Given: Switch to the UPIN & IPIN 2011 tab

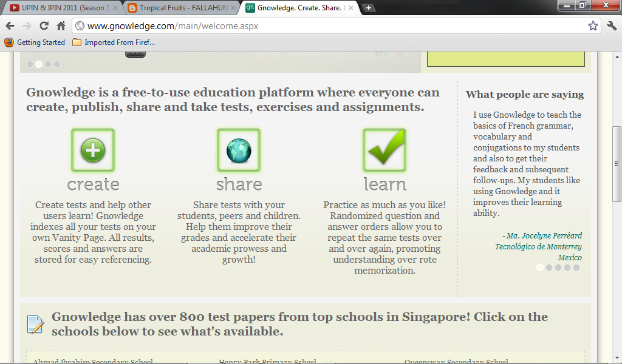Looking at the screenshot, I should [63, 7].
